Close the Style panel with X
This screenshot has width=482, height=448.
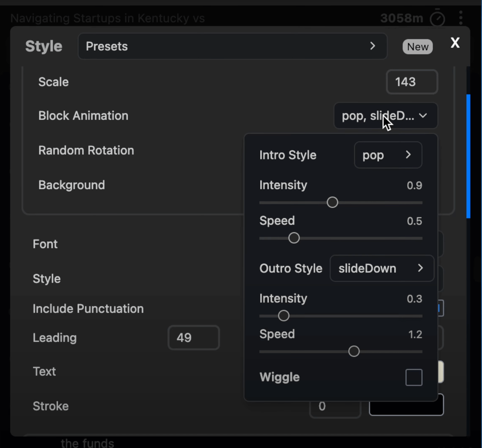pos(455,43)
